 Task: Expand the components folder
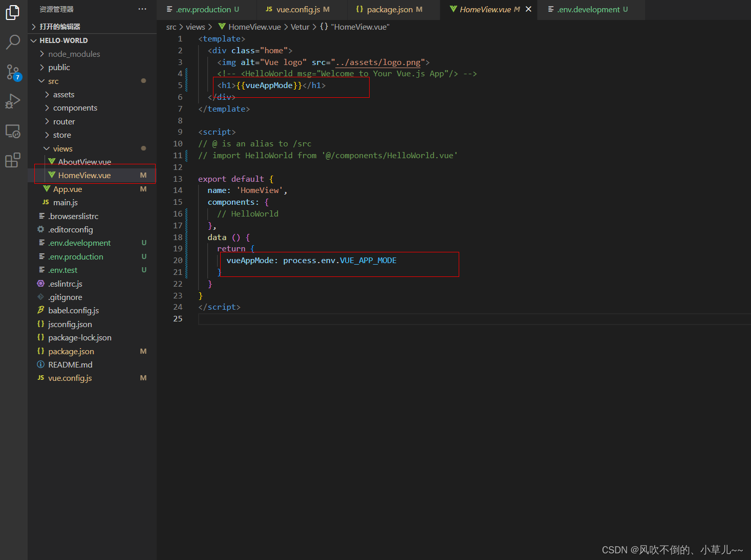[x=92, y=108]
